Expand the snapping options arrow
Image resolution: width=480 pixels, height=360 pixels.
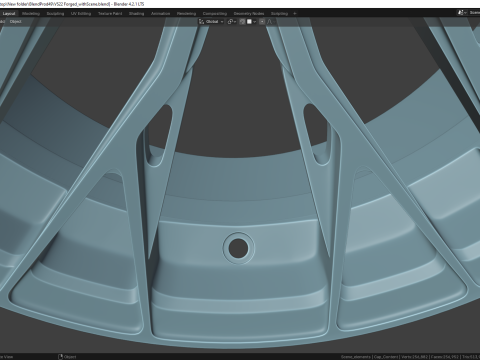pyautogui.click(x=255, y=22)
